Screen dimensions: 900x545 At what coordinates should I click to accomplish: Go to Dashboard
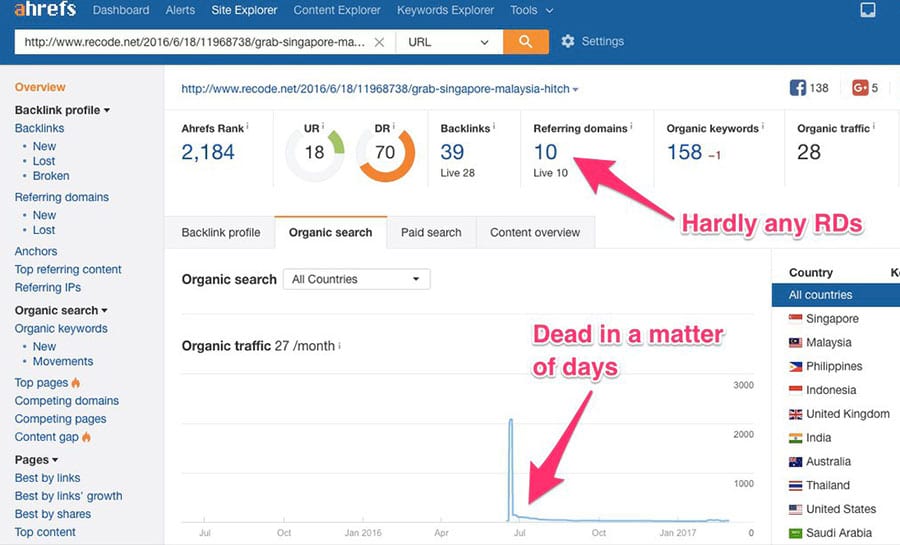pos(121,10)
